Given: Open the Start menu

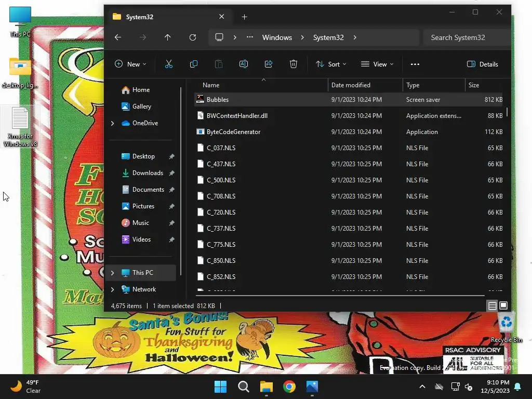Looking at the screenshot, I should 220,387.
